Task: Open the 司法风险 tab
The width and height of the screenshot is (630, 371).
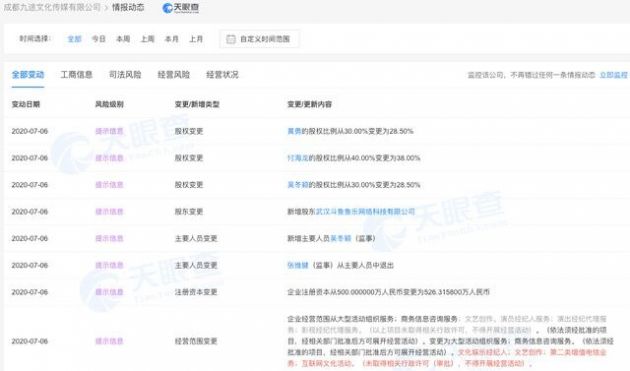Action: point(125,75)
